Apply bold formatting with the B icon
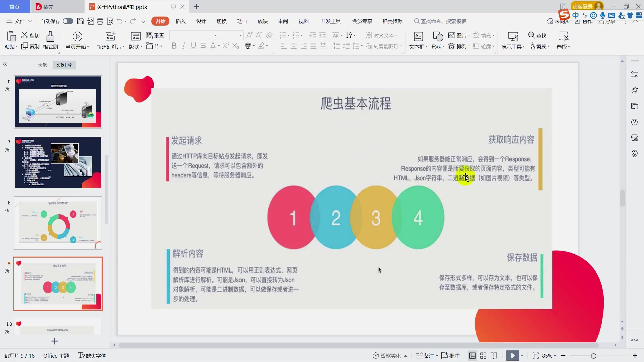The width and height of the screenshot is (644, 362). [174, 46]
